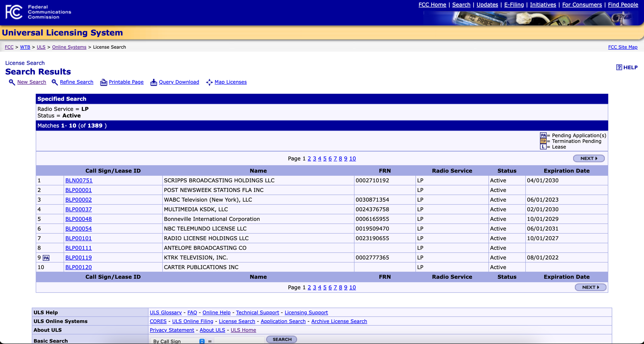Open call sign BLP00120
This screenshot has height=344, width=644.
coord(79,267)
